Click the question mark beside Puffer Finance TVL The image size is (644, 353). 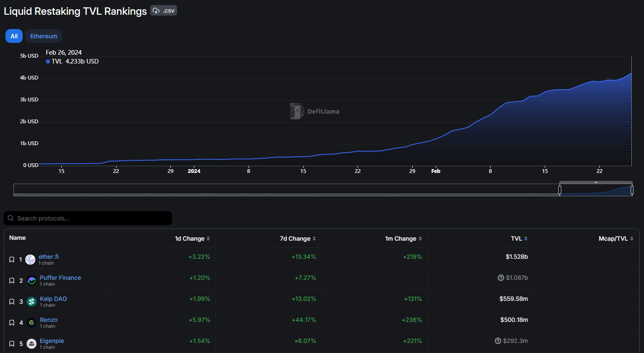(x=501, y=277)
